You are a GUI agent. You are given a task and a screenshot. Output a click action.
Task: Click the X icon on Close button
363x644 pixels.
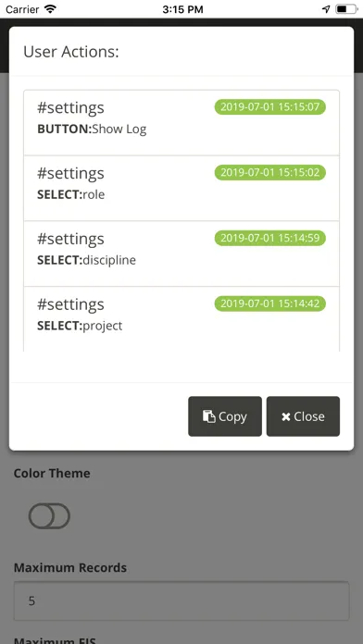286,417
